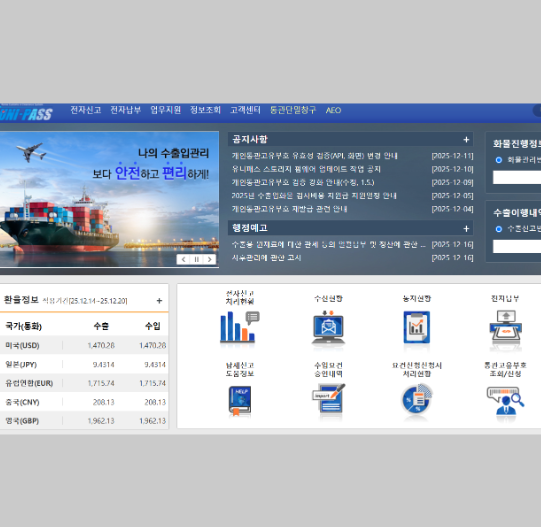
Task: Click USD export rate 1,470.28
Action: [101, 345]
